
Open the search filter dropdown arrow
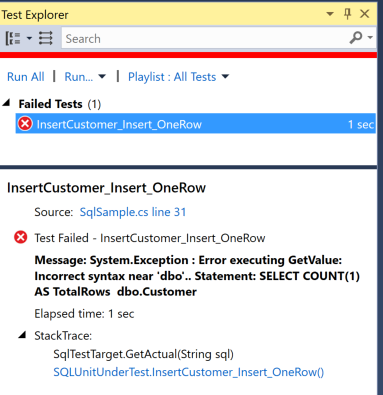[x=370, y=38]
